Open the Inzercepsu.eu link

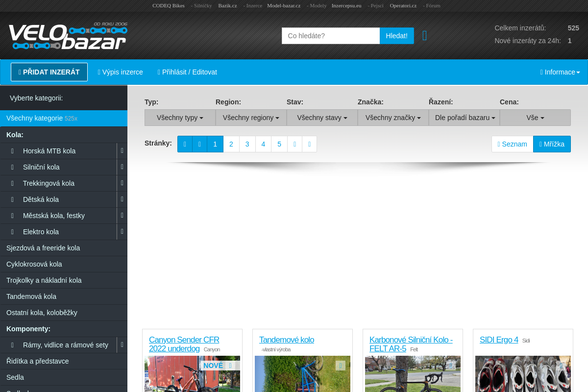click(x=346, y=5)
